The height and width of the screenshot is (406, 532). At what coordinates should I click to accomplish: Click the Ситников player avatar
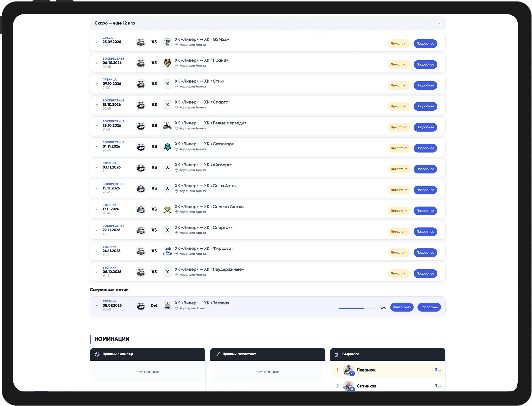[348, 386]
